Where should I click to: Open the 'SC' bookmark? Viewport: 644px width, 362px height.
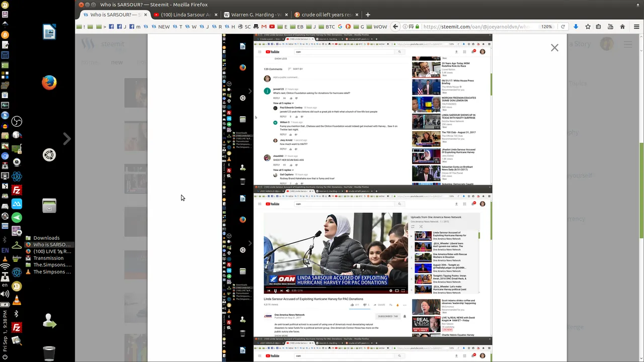(x=244, y=27)
